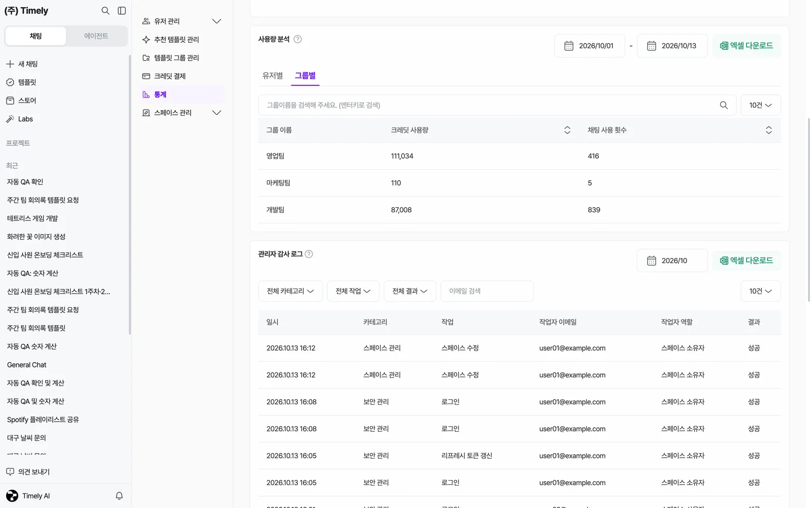This screenshot has width=812, height=508.
Task: Open 템플릿 그룹 관리 menu item
Action: (x=182, y=58)
